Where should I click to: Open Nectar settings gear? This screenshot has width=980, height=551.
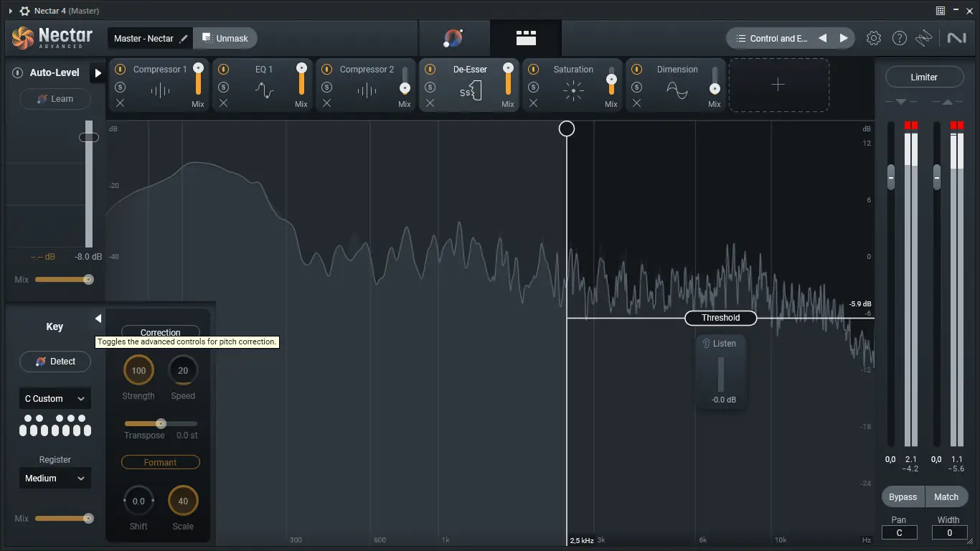[x=873, y=39]
